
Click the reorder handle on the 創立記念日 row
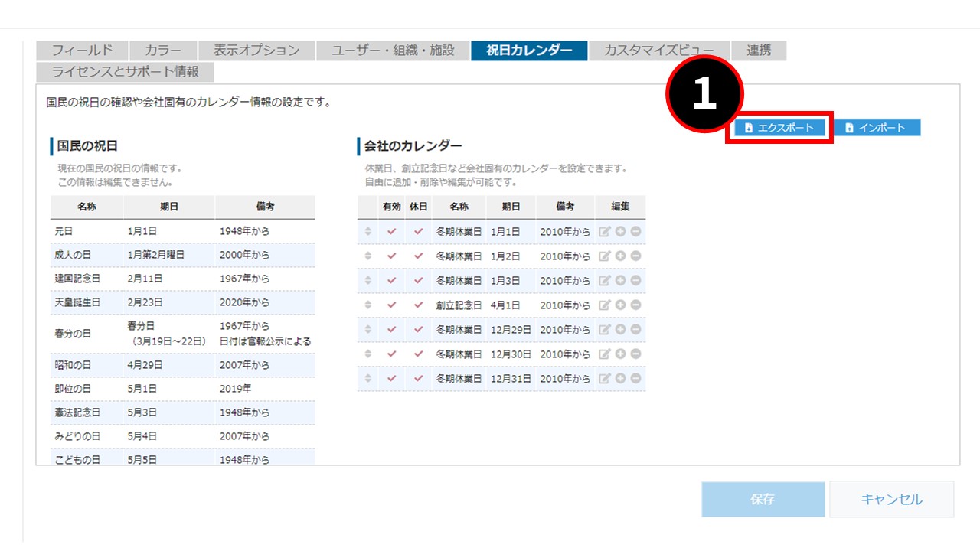click(x=367, y=305)
